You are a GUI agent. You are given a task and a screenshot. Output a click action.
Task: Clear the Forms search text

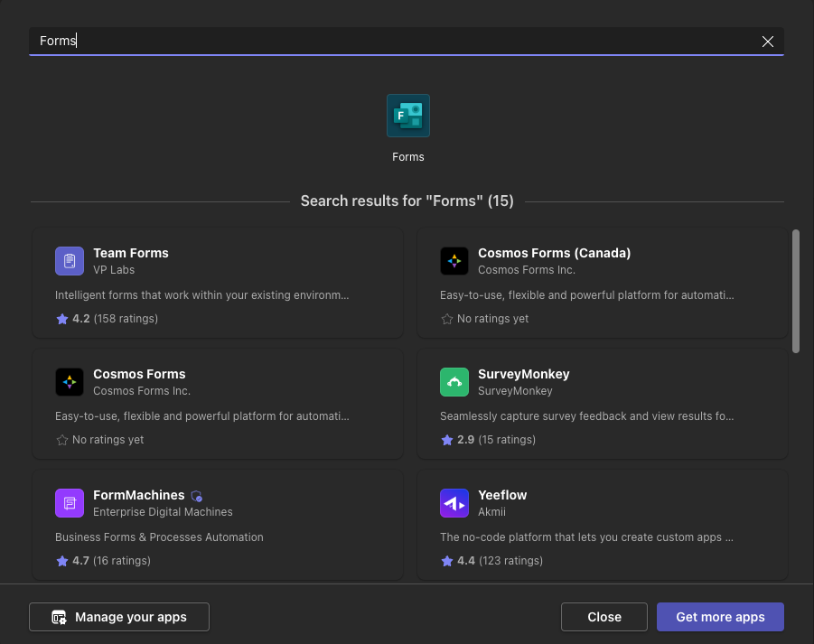(x=768, y=42)
